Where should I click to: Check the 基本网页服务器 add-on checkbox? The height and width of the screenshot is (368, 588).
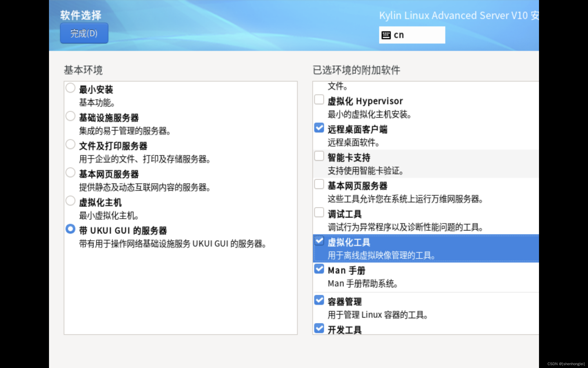(319, 184)
